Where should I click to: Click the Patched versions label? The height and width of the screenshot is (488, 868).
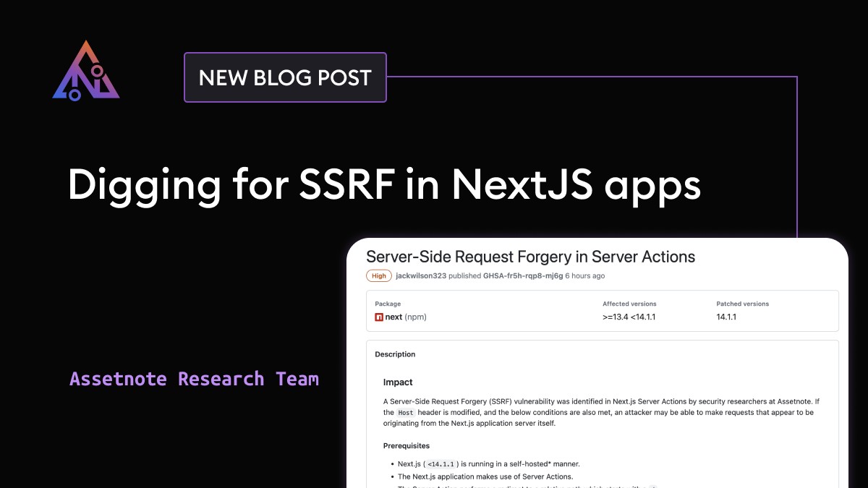[x=742, y=304]
